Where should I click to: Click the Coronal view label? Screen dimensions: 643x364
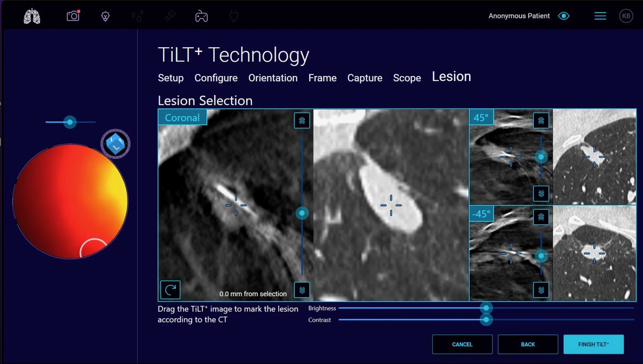182,117
